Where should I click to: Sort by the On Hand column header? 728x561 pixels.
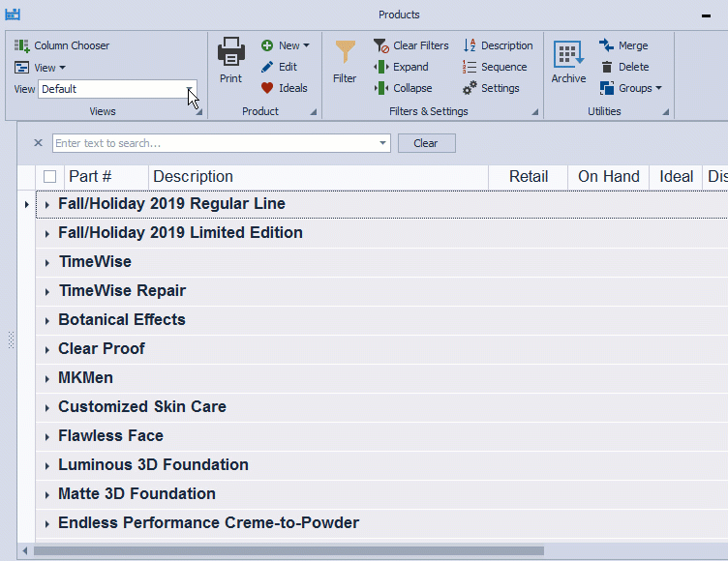(x=609, y=177)
